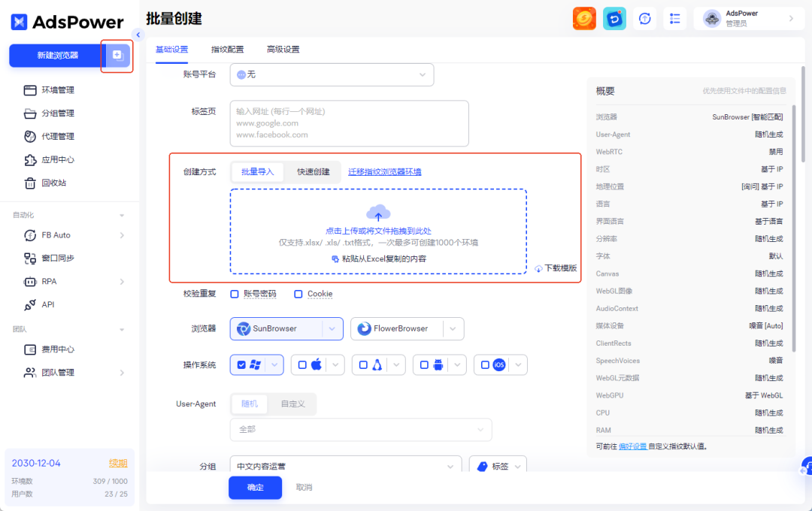The width and height of the screenshot is (812, 511).
Task: Click the gold coin rewards icon
Action: pyautogui.click(x=584, y=18)
